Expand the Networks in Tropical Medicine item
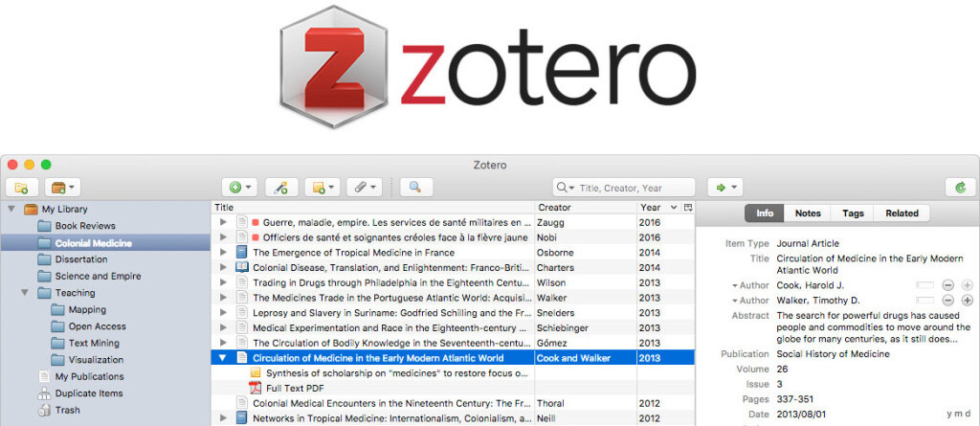The height and width of the screenshot is (426, 980). [x=223, y=418]
